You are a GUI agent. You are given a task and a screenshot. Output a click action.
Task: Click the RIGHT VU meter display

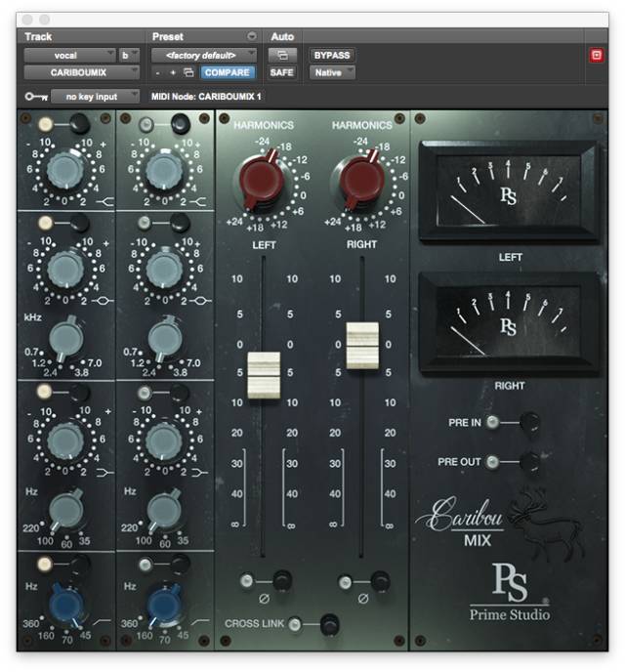[509, 322]
